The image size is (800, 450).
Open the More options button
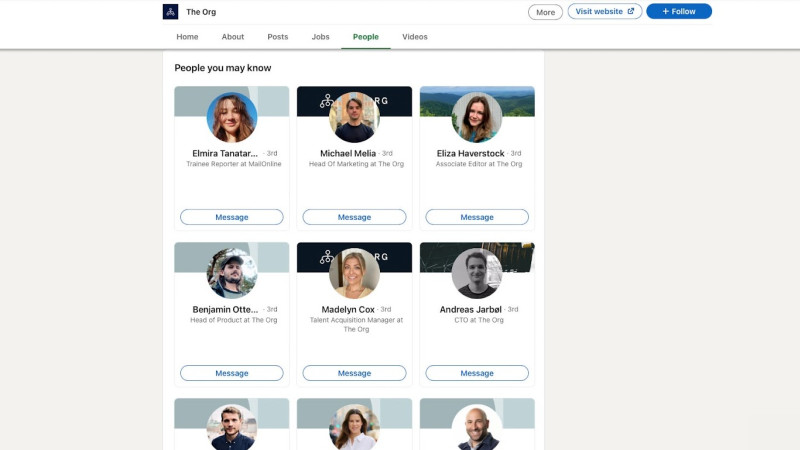[545, 12]
